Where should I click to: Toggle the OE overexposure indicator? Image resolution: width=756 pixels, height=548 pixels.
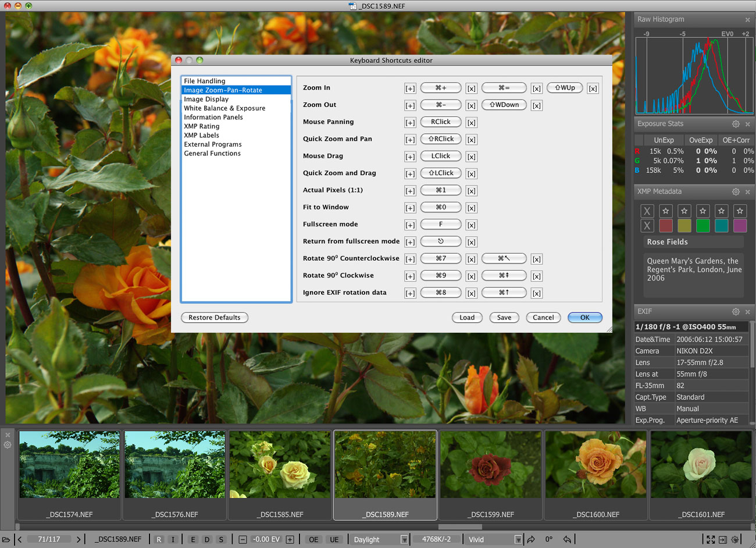[313, 539]
